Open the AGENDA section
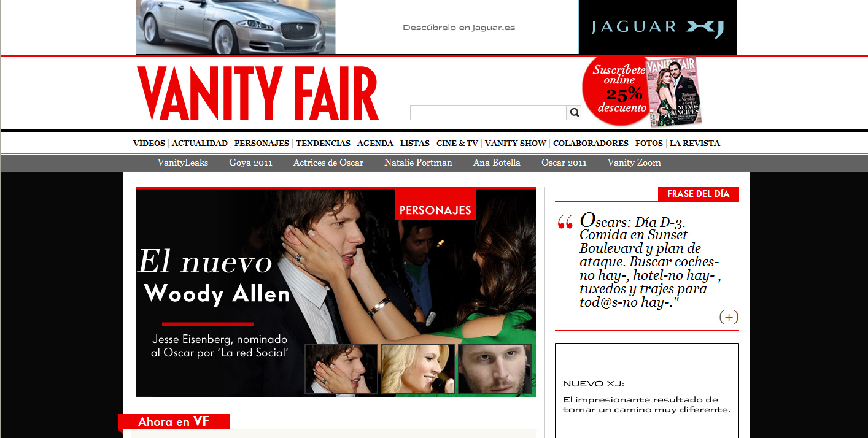 click(375, 143)
